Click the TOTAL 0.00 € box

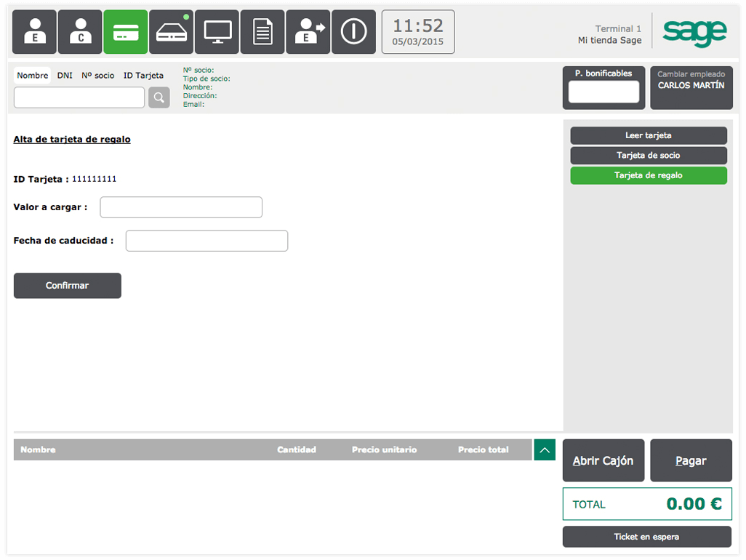tap(647, 504)
